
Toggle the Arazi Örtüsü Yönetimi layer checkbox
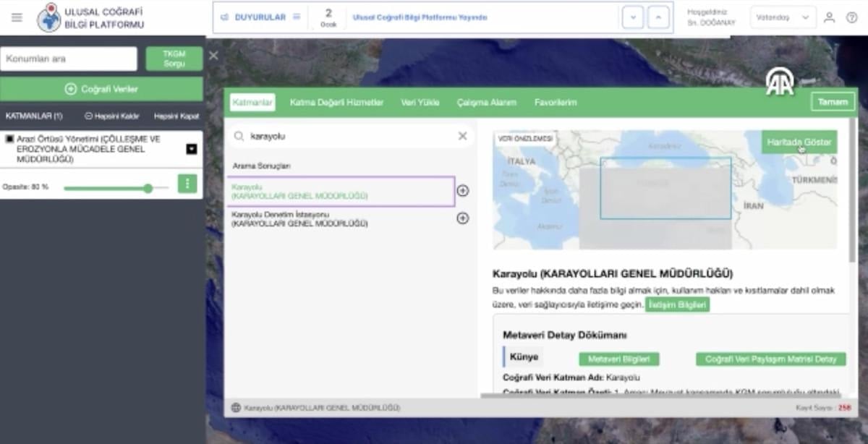click(9, 139)
